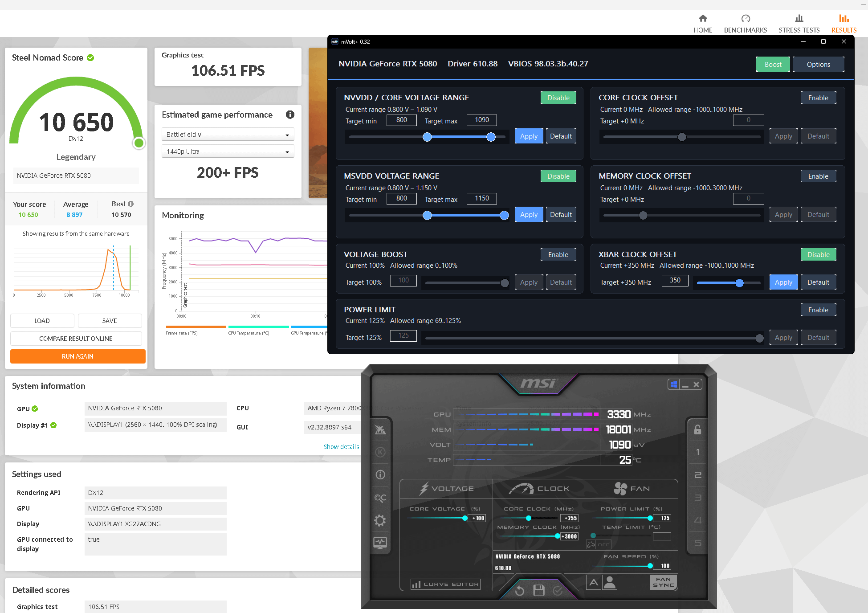Image resolution: width=868 pixels, height=613 pixels.
Task: Open Afterburner hardware monitor icon
Action: point(380,543)
